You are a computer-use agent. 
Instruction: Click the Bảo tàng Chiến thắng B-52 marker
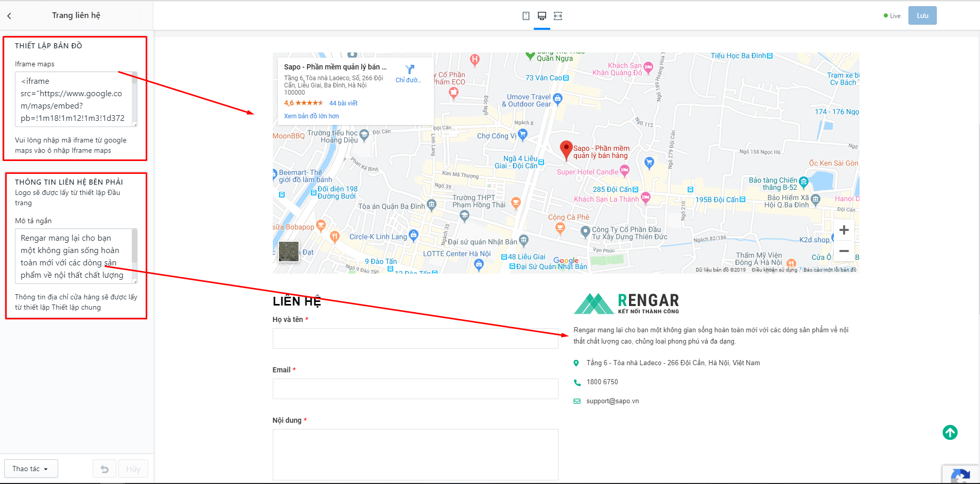(803, 182)
